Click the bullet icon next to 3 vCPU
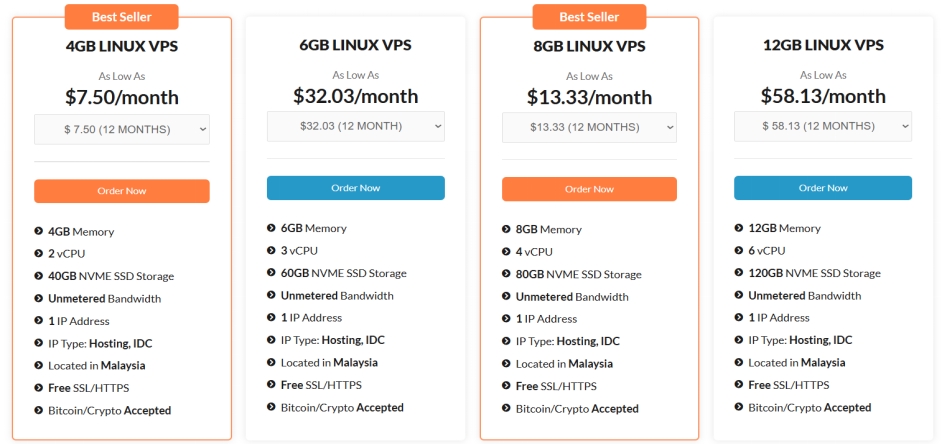The width and height of the screenshot is (948, 444). tap(271, 250)
